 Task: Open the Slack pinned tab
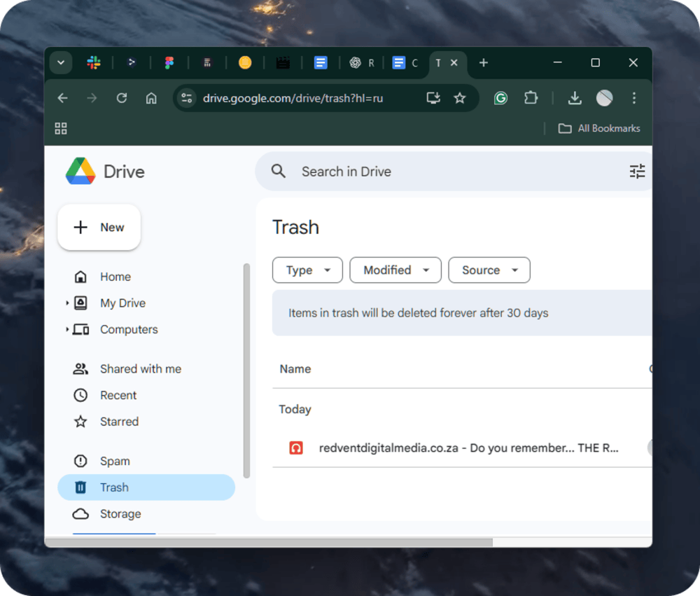(94, 63)
